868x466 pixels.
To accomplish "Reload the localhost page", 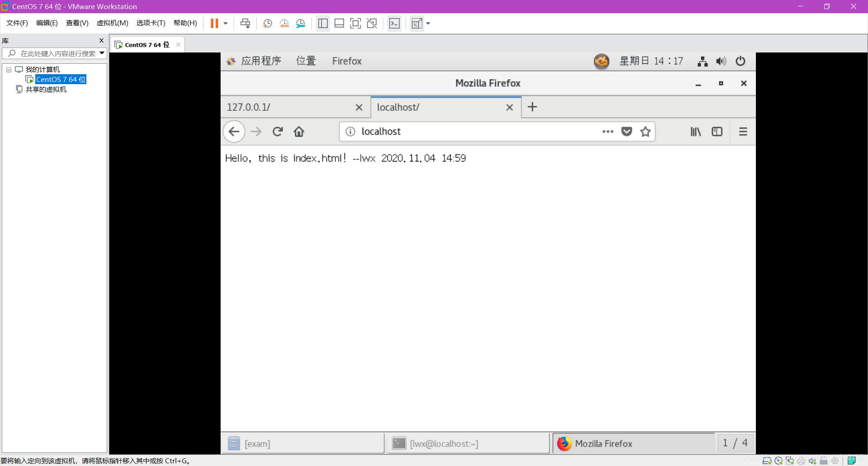I will [278, 132].
